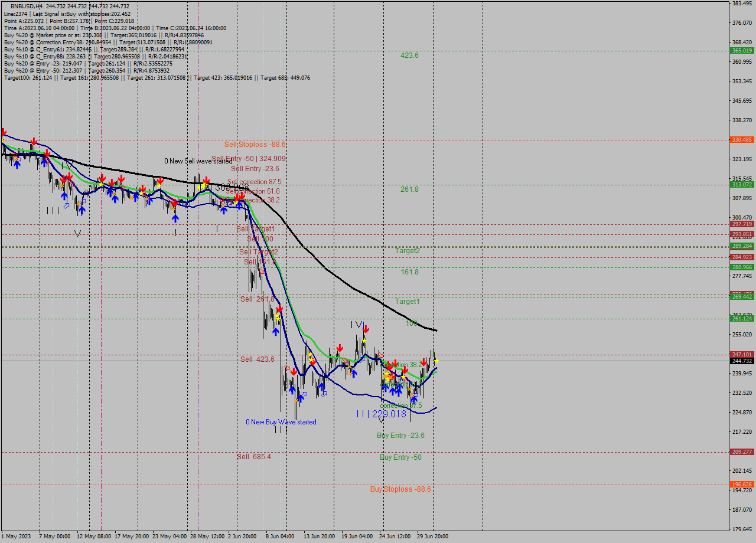This screenshot has width=756, height=543.
Task: Click the 'Time A:2023.06.10 04:00:00' line
Action: [115, 28]
